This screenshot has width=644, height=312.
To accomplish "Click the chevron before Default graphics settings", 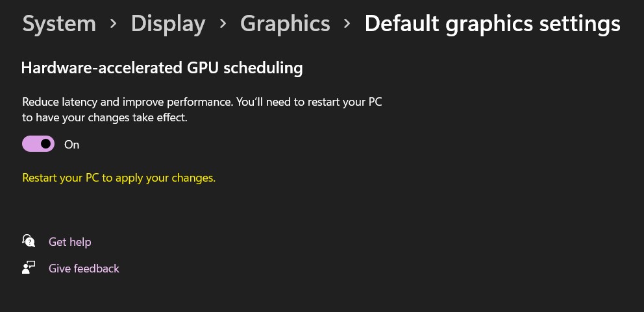I will click(347, 25).
